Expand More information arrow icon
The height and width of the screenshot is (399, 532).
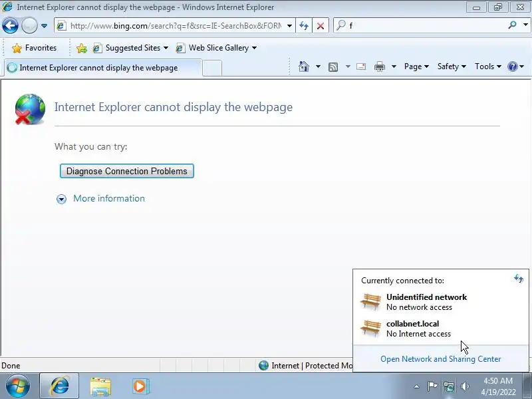coord(61,199)
